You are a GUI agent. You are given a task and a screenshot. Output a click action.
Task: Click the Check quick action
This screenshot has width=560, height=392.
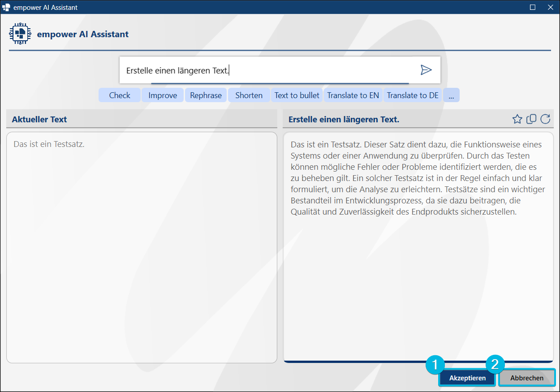[x=120, y=95]
